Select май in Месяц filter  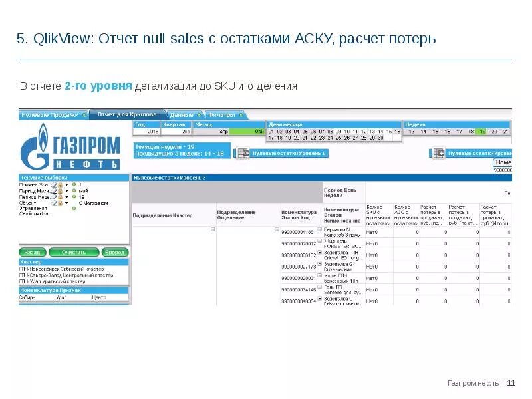[x=247, y=131]
